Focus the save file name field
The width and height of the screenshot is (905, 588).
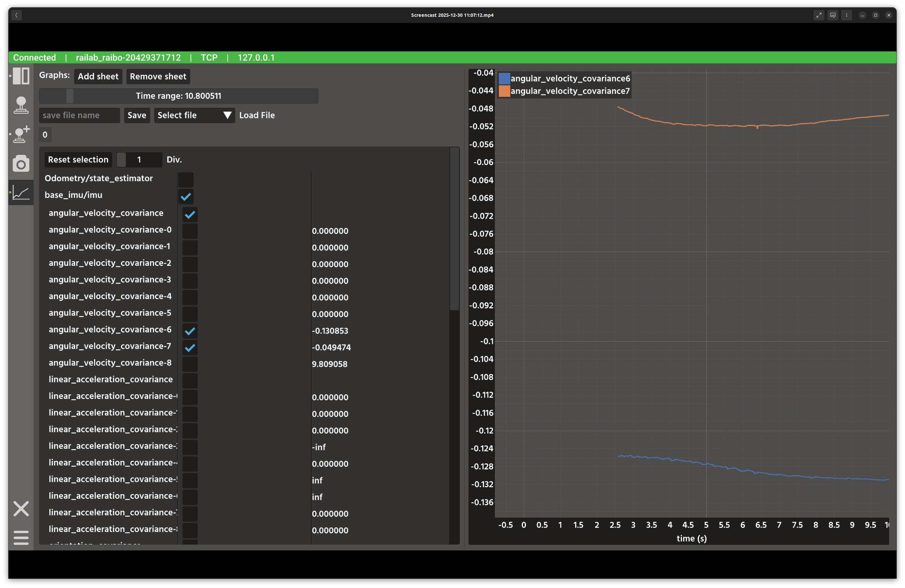point(79,115)
